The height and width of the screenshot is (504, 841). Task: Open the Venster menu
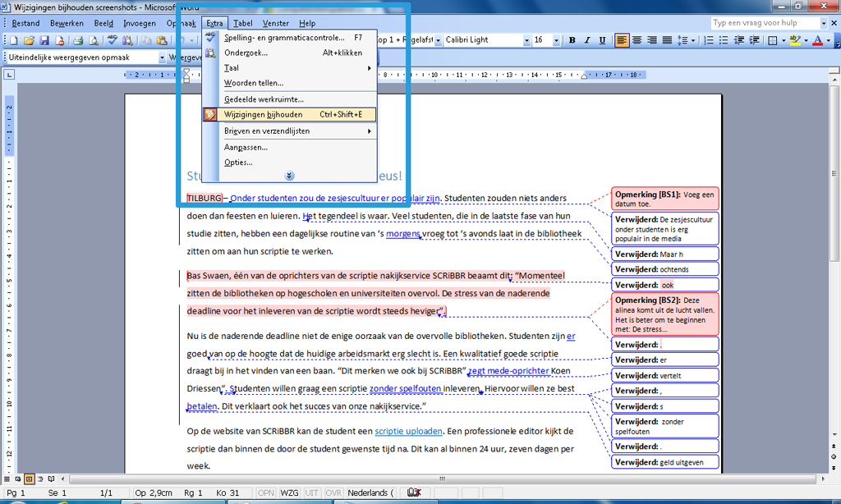pyautogui.click(x=276, y=23)
